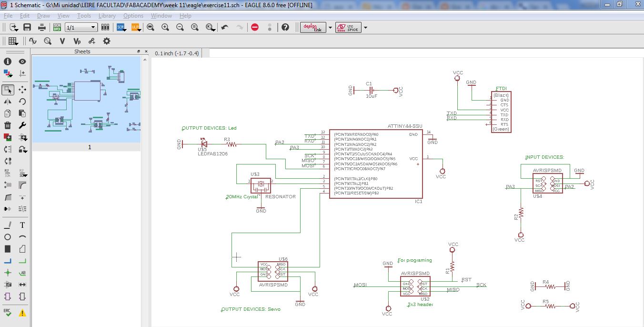Undock the Sheets panel

tap(139, 51)
